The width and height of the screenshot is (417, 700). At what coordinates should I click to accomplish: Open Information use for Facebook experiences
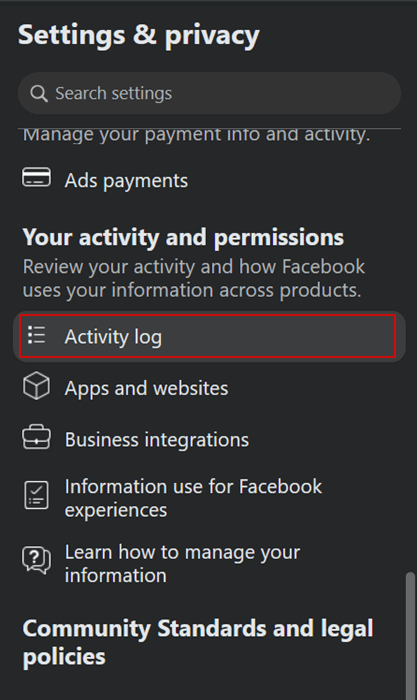pos(193,498)
